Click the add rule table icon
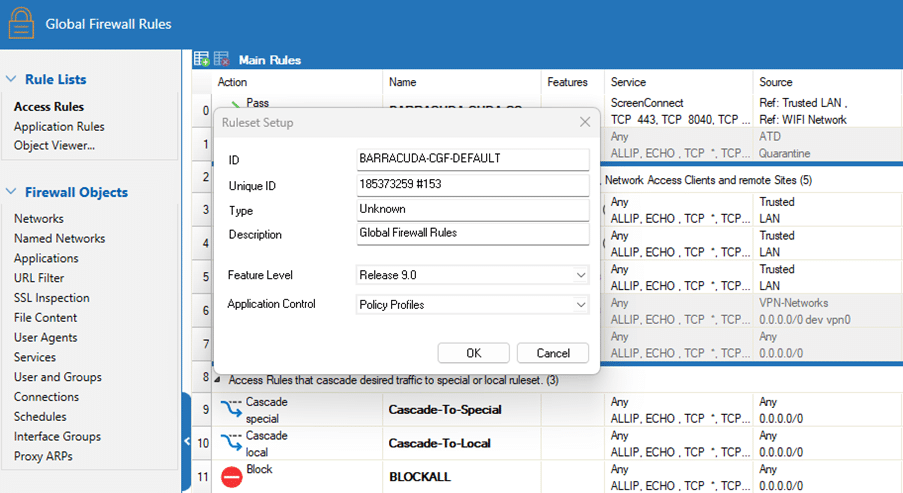Image resolution: width=903 pixels, height=493 pixels. tap(202, 59)
